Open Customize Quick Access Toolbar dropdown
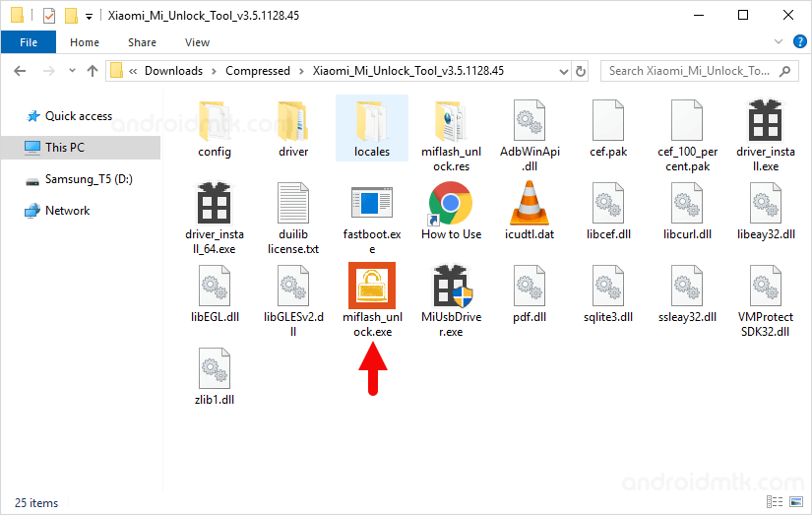This screenshot has height=515, width=812. (89, 17)
